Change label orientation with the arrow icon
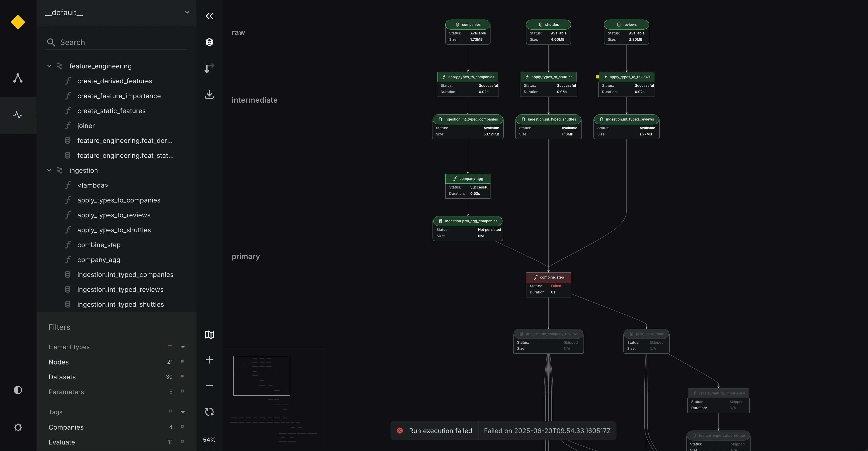The width and height of the screenshot is (868, 451). tap(209, 68)
